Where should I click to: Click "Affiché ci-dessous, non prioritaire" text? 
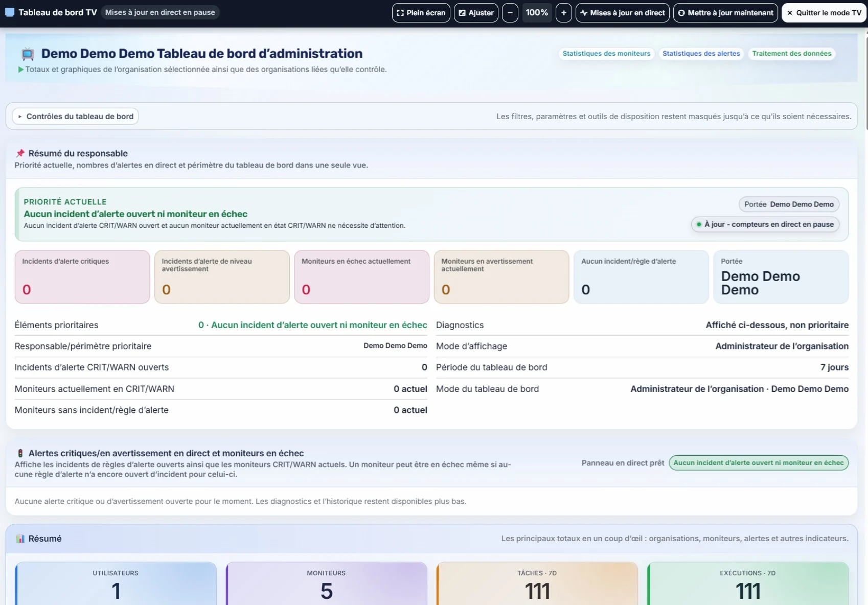tap(777, 325)
